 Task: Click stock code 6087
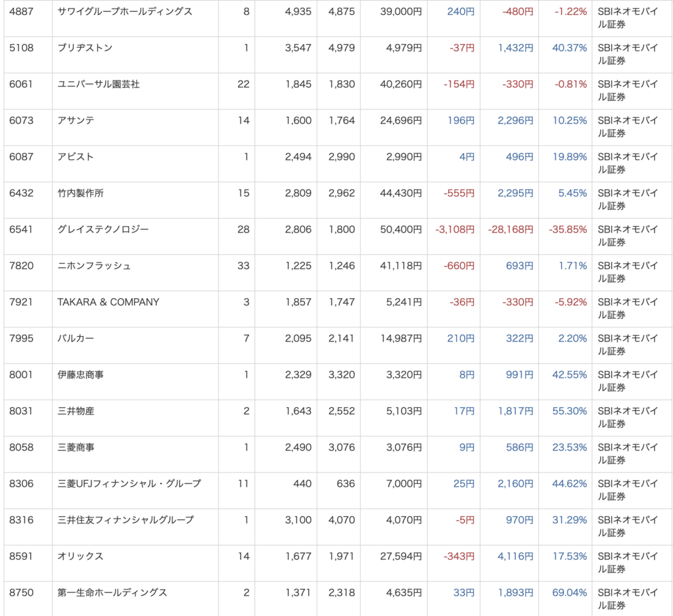coord(21,156)
